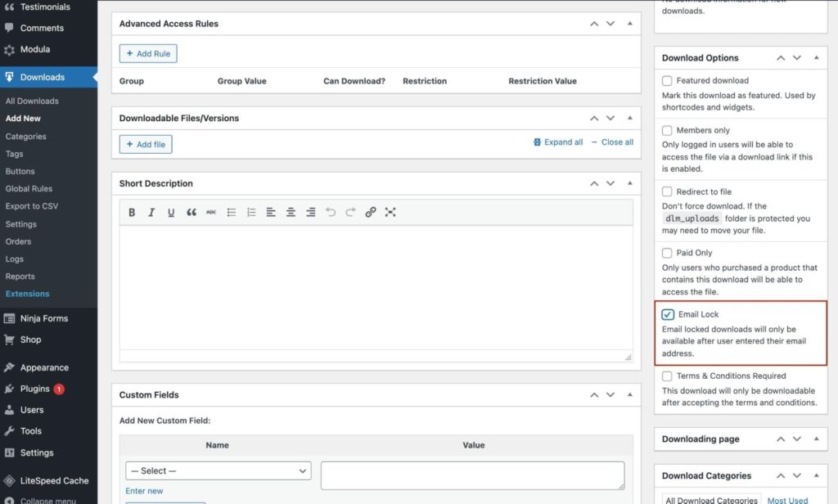
Task: Apply italic formatting in the editor toolbar
Action: (x=151, y=213)
